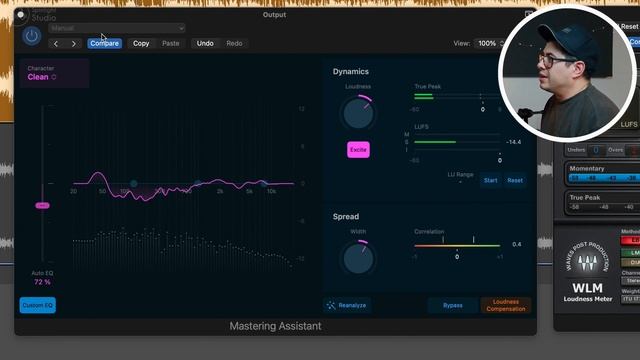
Task: Click the LUFS reading -14.4
Action: coord(513,142)
